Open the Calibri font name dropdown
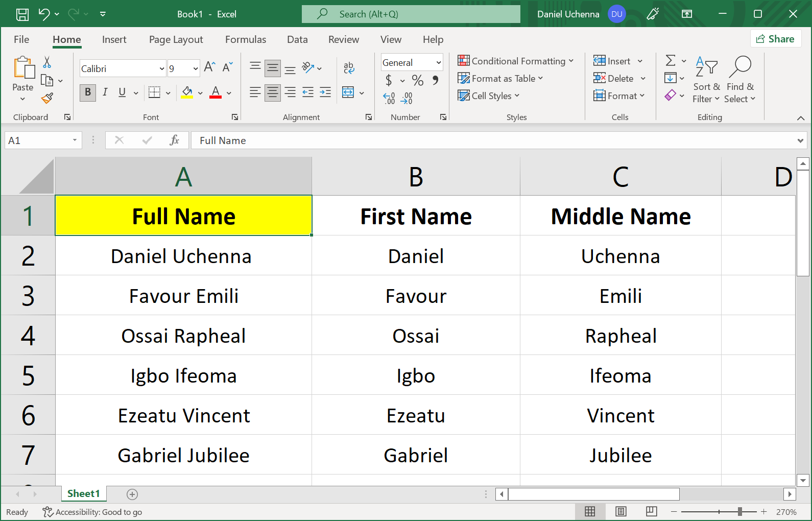This screenshot has height=521, width=812. 162,69
